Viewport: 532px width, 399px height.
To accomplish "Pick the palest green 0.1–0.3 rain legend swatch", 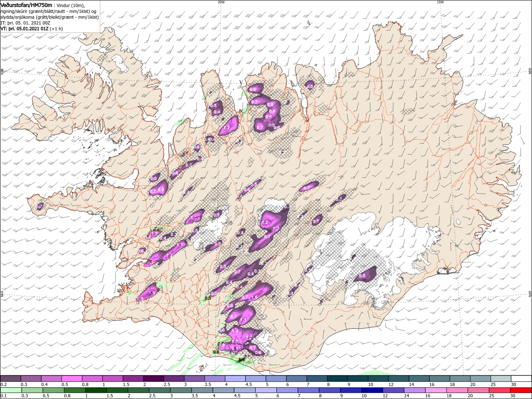I will pos(11,390).
